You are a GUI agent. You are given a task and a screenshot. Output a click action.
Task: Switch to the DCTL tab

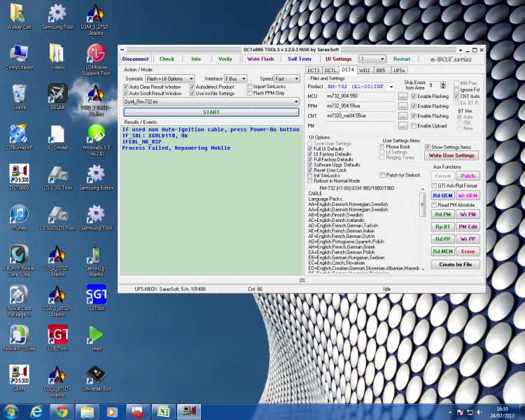[330, 70]
